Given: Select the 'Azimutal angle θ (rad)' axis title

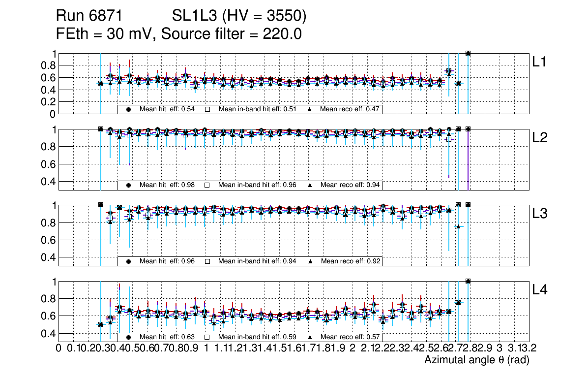Looking at the screenshot, I should click(476, 361).
